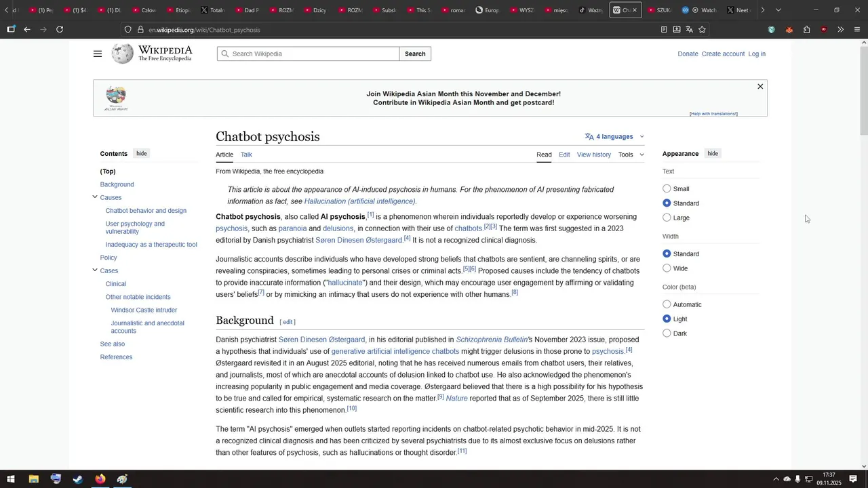The width and height of the screenshot is (868, 488).
Task: Click the Firefox sidebar toggle icon
Action: (x=11, y=29)
